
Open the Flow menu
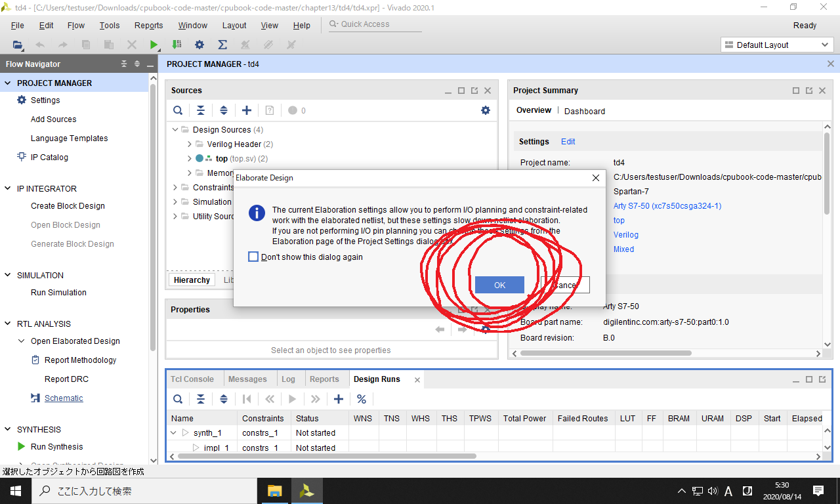(76, 25)
